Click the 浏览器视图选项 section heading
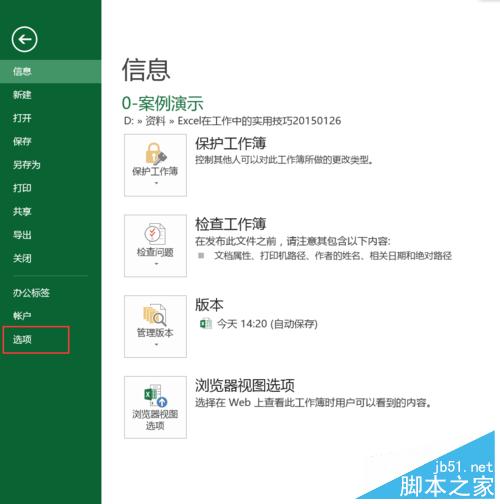The image size is (500, 504). [245, 385]
